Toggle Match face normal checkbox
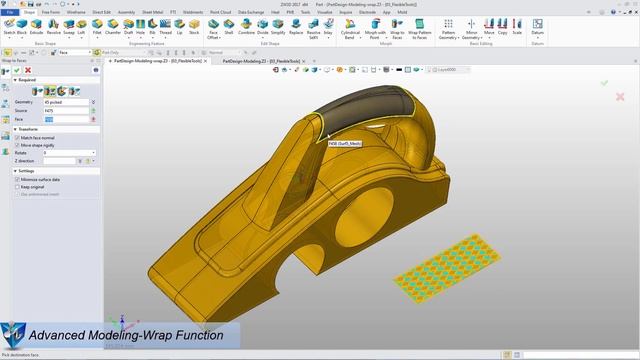Viewport: 640px width, 360px height. click(17, 138)
